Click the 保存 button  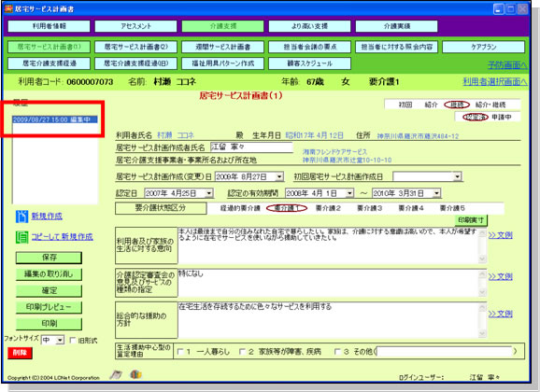(x=49, y=258)
